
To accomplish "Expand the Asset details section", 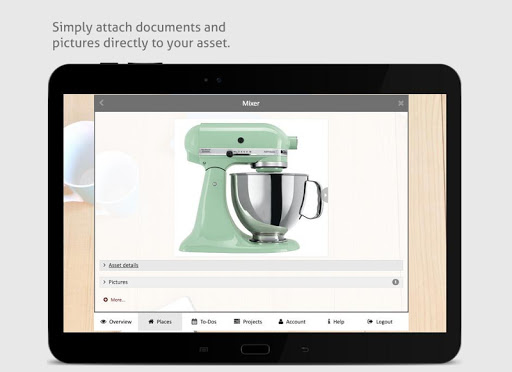I will coord(251,265).
